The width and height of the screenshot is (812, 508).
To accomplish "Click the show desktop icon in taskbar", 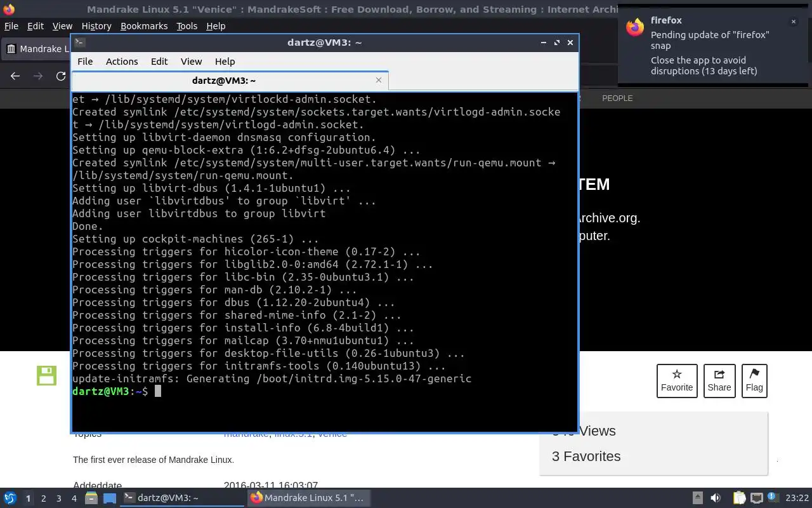I will pos(110,498).
